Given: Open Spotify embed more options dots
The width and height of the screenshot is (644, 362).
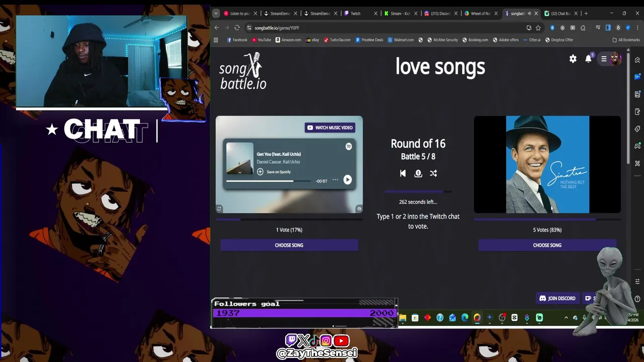Looking at the screenshot, I should tap(335, 179).
